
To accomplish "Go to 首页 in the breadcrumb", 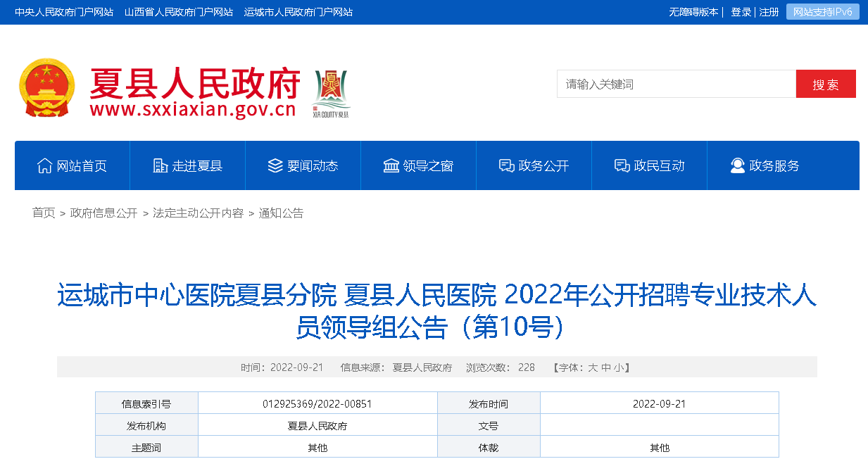I will coord(44,213).
